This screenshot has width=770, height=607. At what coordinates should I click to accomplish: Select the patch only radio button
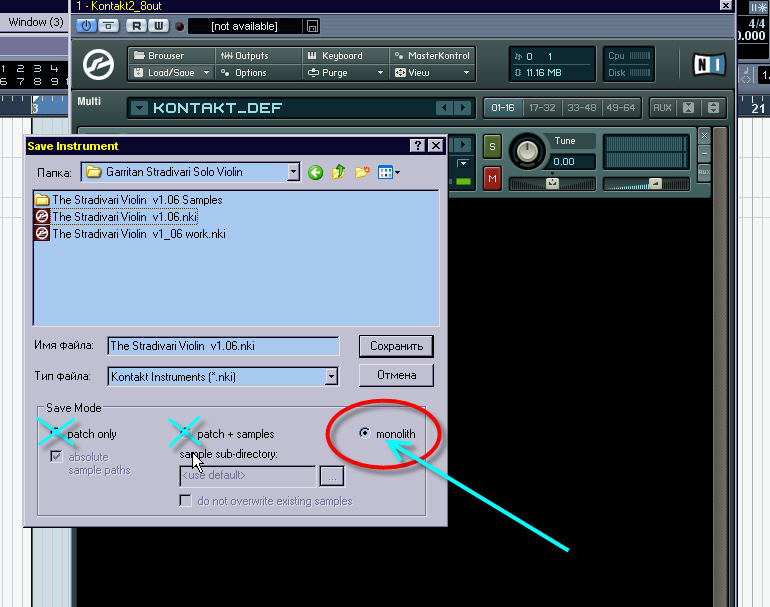[56, 433]
